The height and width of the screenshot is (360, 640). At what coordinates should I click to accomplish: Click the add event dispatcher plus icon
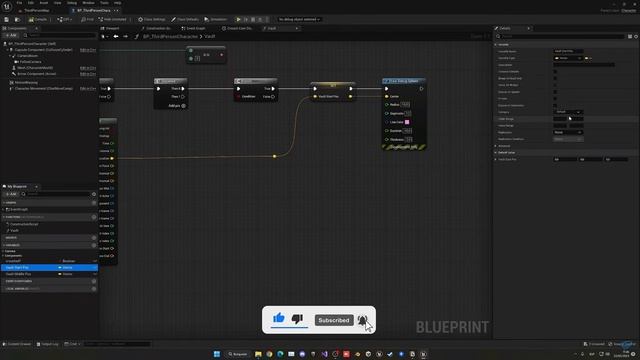tap(94, 281)
